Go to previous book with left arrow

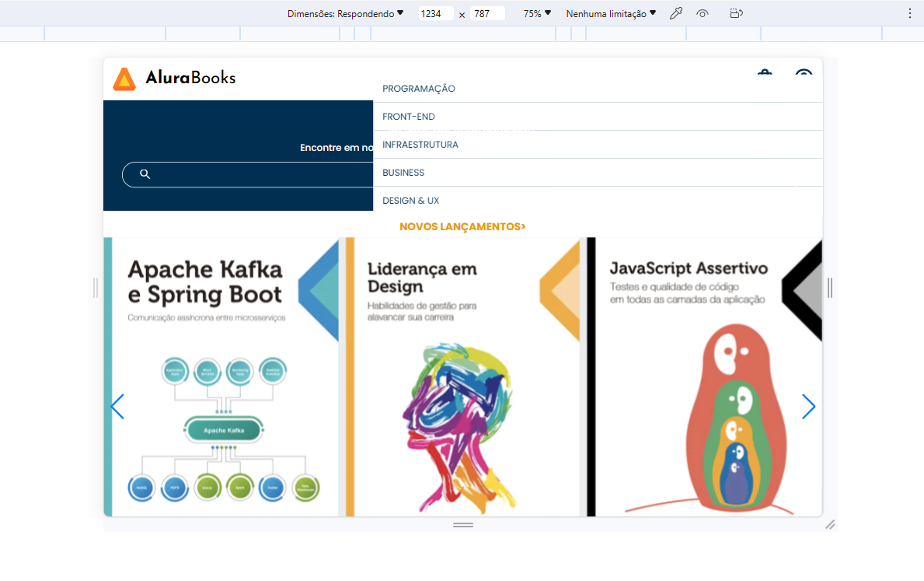117,407
